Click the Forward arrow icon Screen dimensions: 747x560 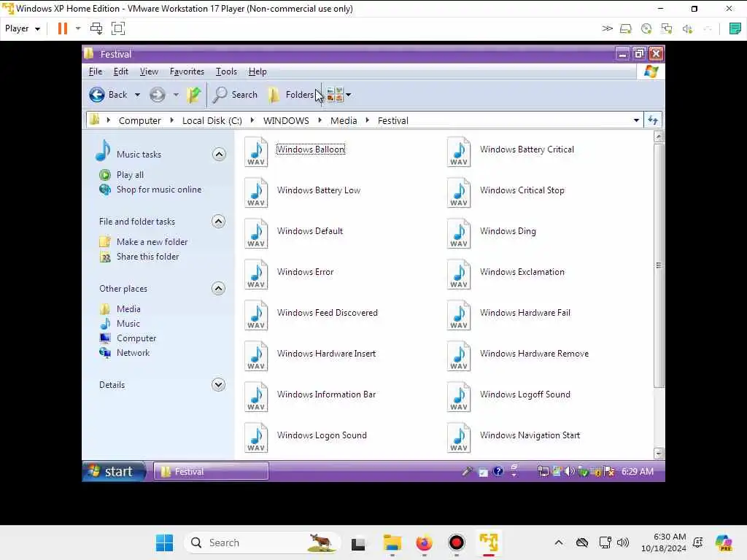(158, 95)
